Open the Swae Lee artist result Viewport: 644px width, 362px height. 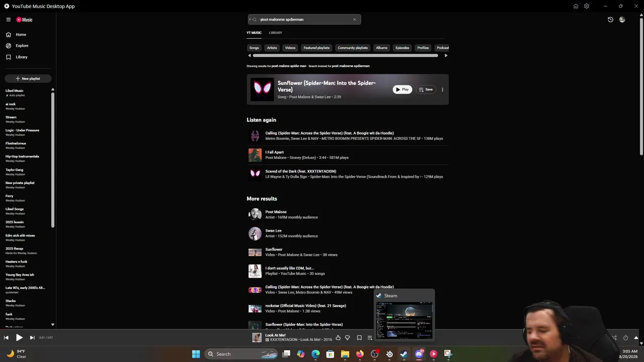click(x=348, y=233)
